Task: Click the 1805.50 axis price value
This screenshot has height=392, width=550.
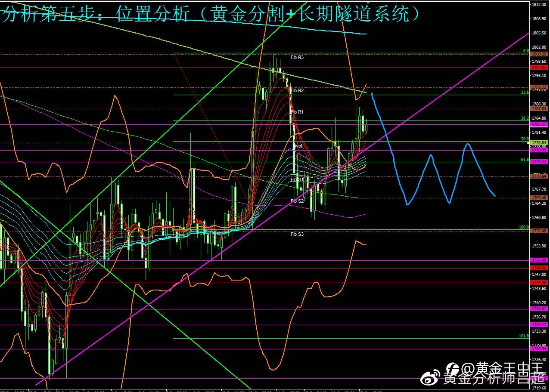Action: [x=540, y=33]
